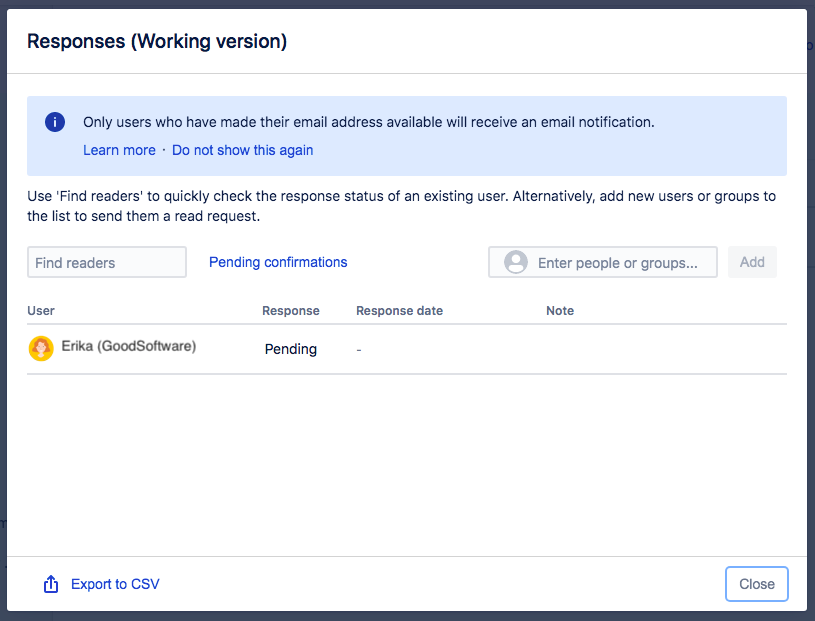Click the Response date column header

[x=399, y=311]
